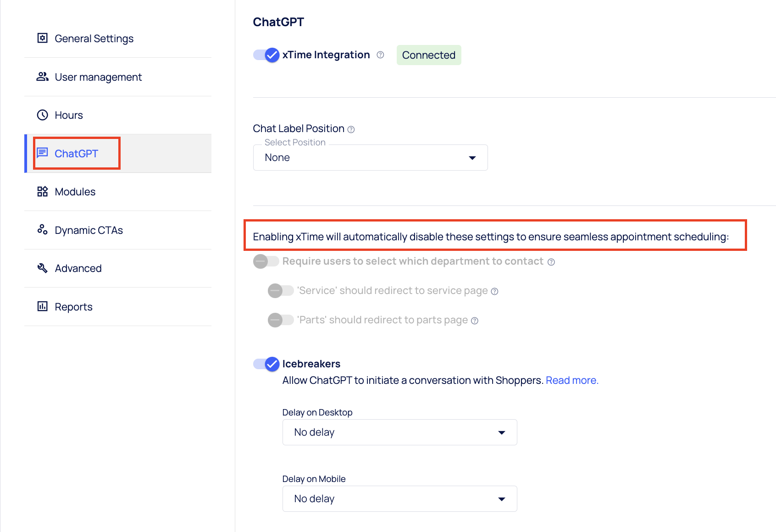The image size is (776, 532).
Task: Click the ChatGPT page heading
Action: [278, 22]
